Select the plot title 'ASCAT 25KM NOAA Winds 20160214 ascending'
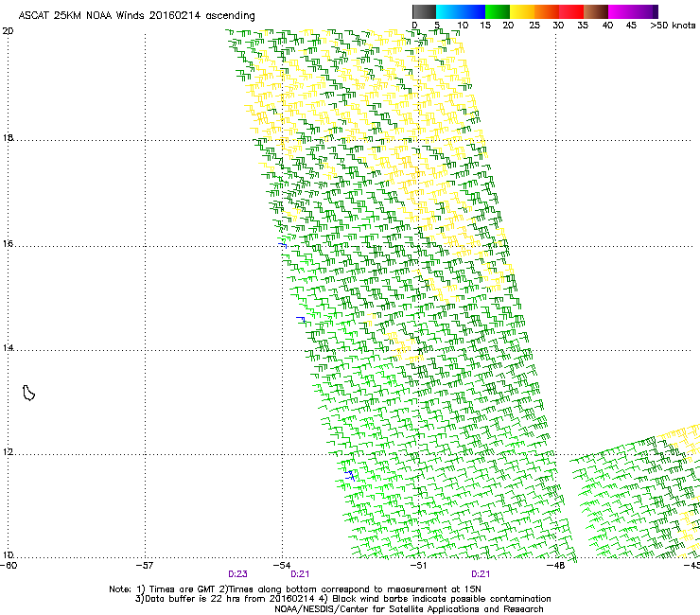This screenshot has width=700, height=615. pyautogui.click(x=136, y=16)
